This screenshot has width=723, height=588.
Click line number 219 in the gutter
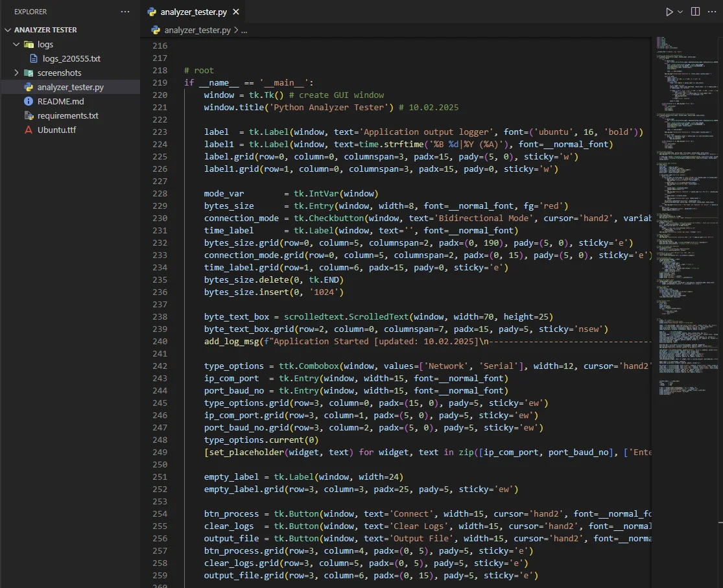tap(160, 82)
